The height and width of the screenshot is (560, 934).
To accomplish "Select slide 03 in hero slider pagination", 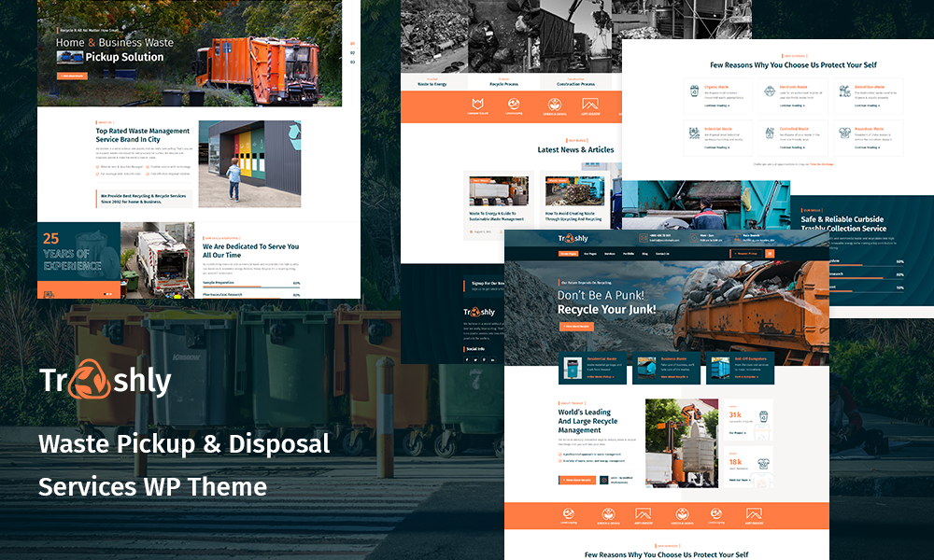I will click(x=352, y=62).
